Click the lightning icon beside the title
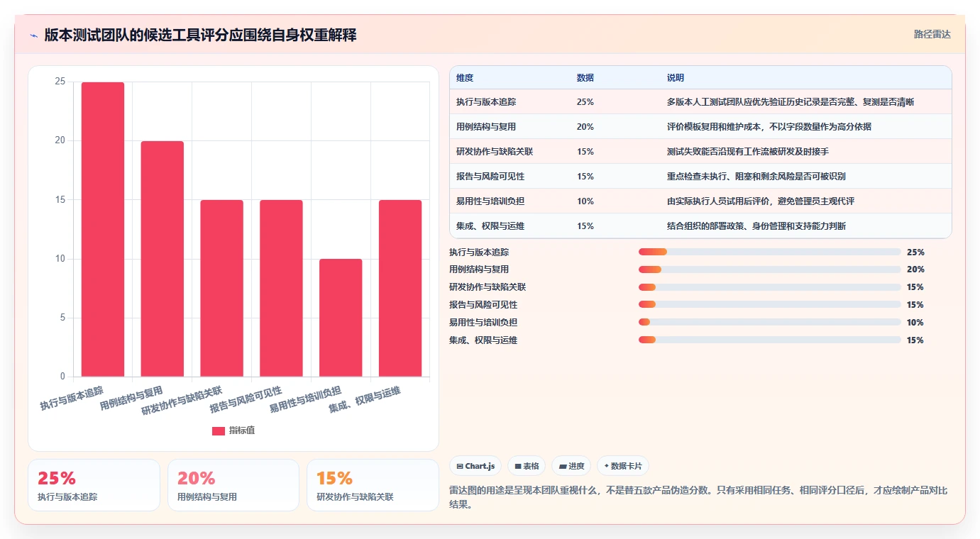The width and height of the screenshot is (980, 539). (x=34, y=35)
